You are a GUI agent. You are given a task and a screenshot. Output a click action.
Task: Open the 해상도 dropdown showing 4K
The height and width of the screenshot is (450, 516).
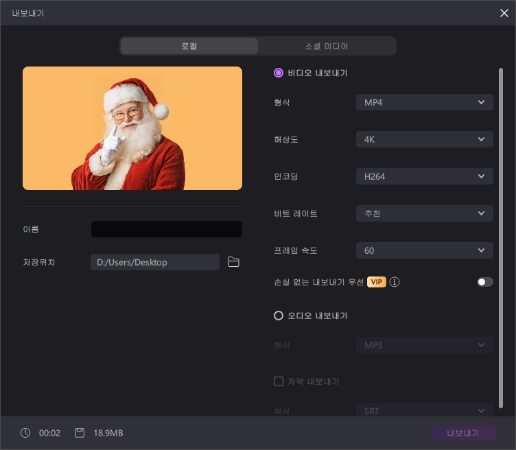point(424,139)
